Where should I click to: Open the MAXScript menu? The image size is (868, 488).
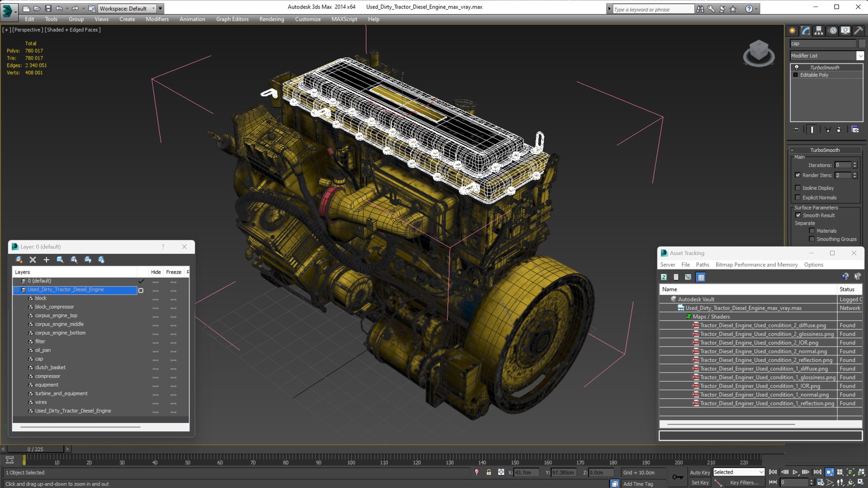click(344, 19)
